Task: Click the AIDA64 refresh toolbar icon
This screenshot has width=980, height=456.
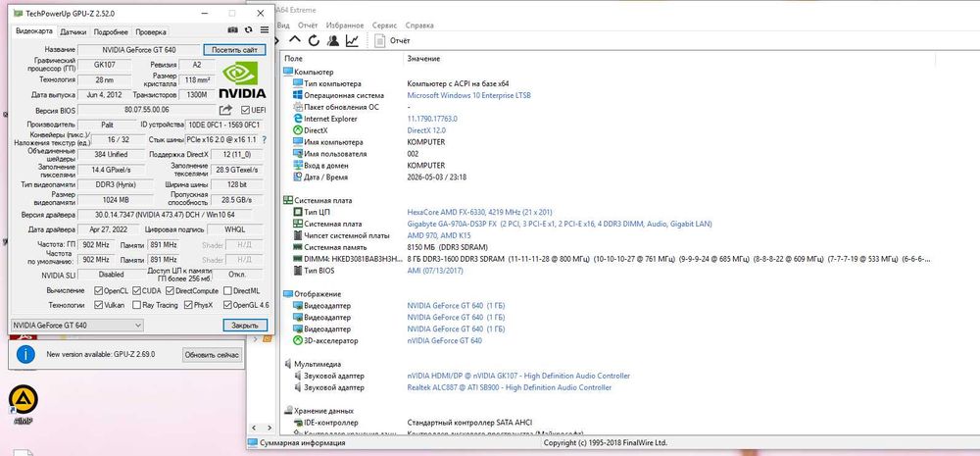Action: [x=314, y=40]
